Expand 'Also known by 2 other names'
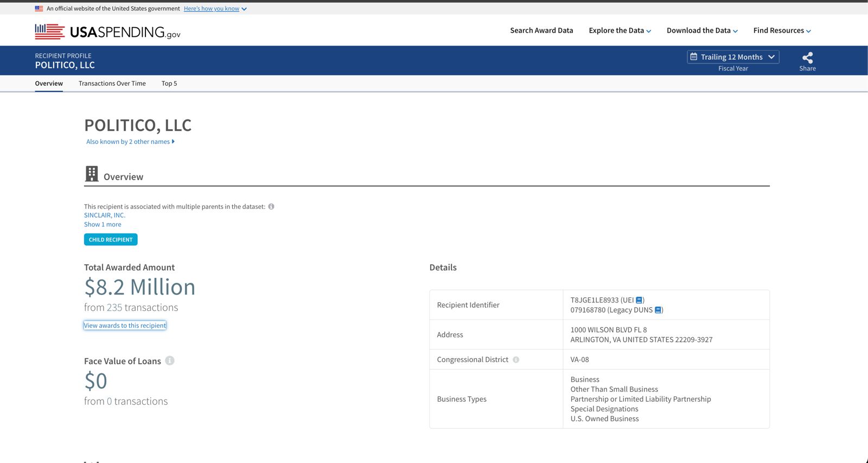Viewport: 868px width, 463px height. click(x=130, y=142)
